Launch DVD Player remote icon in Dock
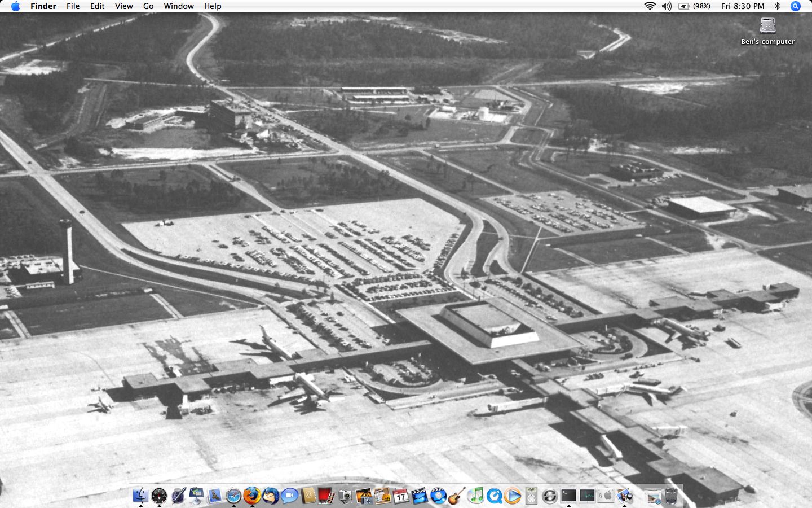 click(531, 496)
